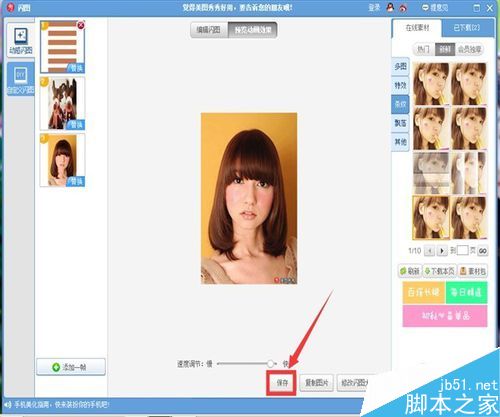Maximize the 闪图 window
Viewport: 500px width, 417px height.
[x=477, y=8]
